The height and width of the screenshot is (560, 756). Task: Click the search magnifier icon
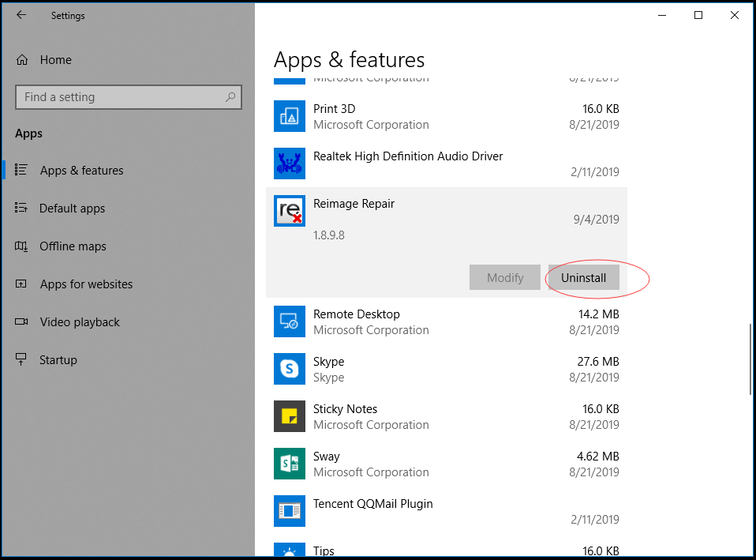pos(230,97)
